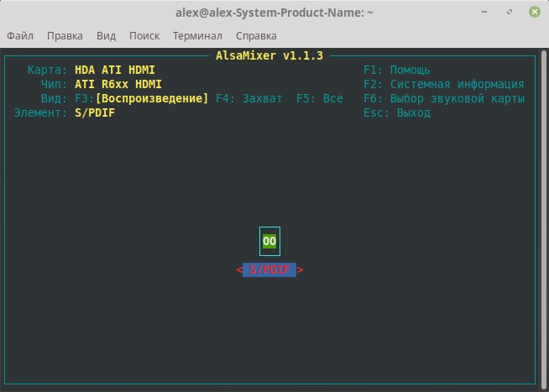Open F6 Выбор звуковой карты
The width and height of the screenshot is (549, 392).
click(443, 98)
